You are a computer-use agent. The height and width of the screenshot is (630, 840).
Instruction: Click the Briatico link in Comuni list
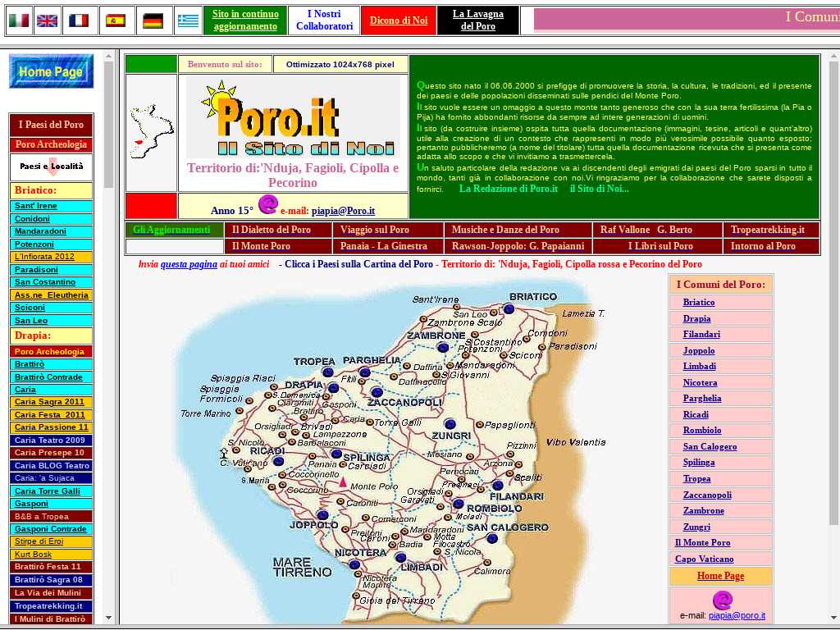pos(698,302)
